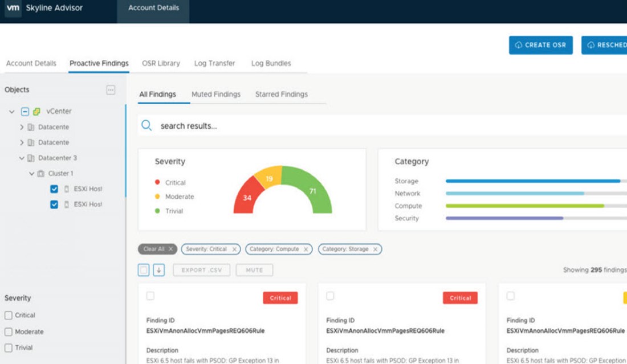Collapse the Cluster 1 node
Viewport: 627px width, 364px height.
[31, 174]
